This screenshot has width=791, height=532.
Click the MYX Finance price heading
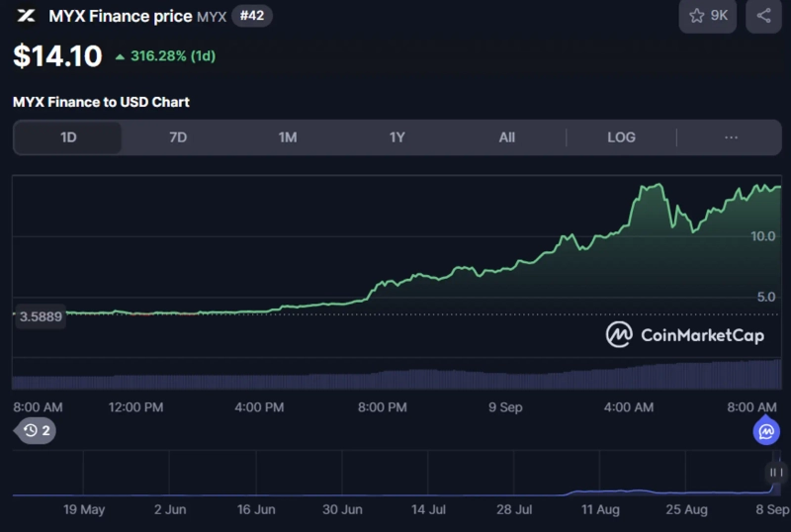point(120,16)
